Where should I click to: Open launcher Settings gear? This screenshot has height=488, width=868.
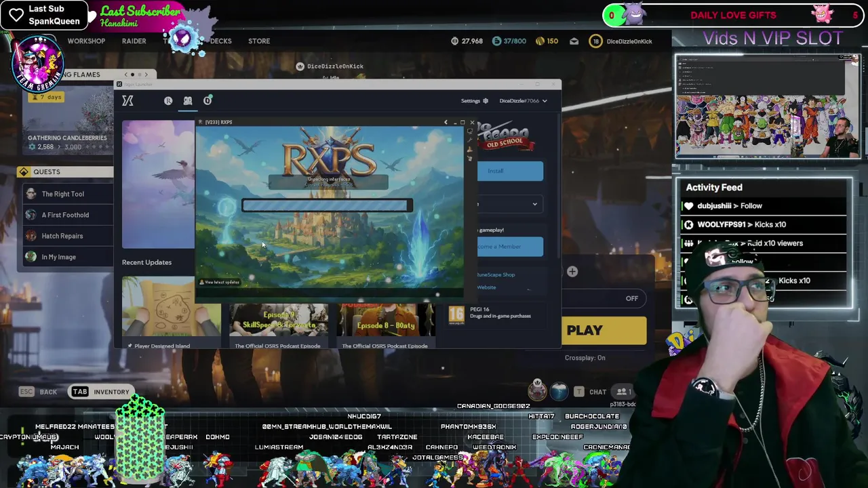(x=485, y=101)
